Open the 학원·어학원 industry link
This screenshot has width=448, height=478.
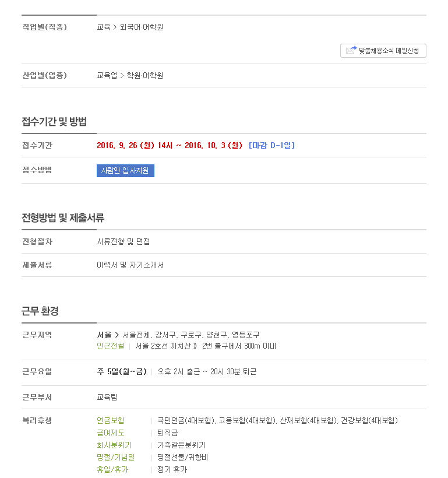point(144,75)
